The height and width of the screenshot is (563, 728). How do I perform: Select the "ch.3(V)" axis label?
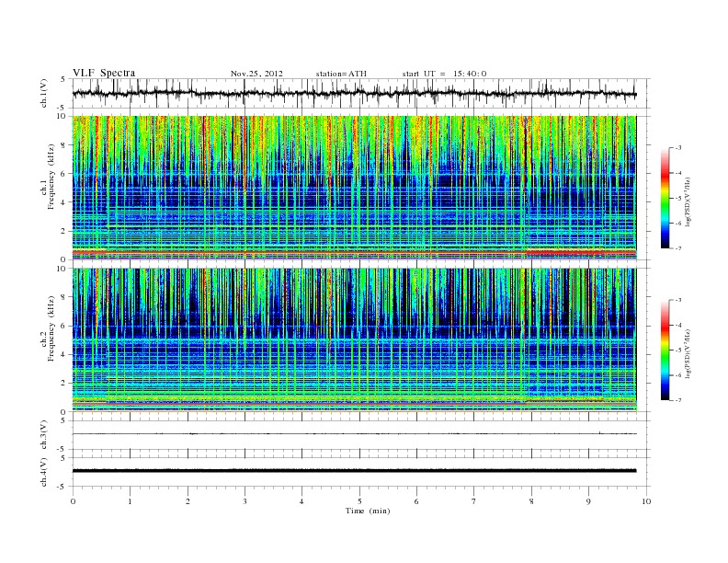43,435
